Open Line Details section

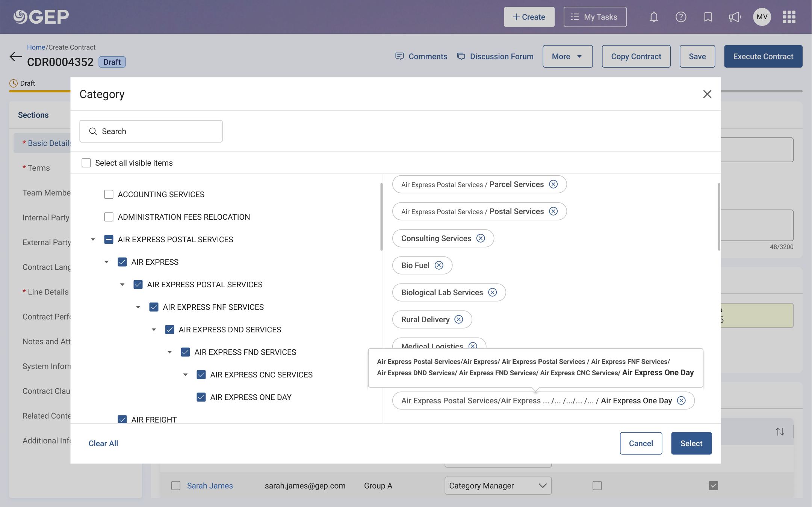[45, 292]
